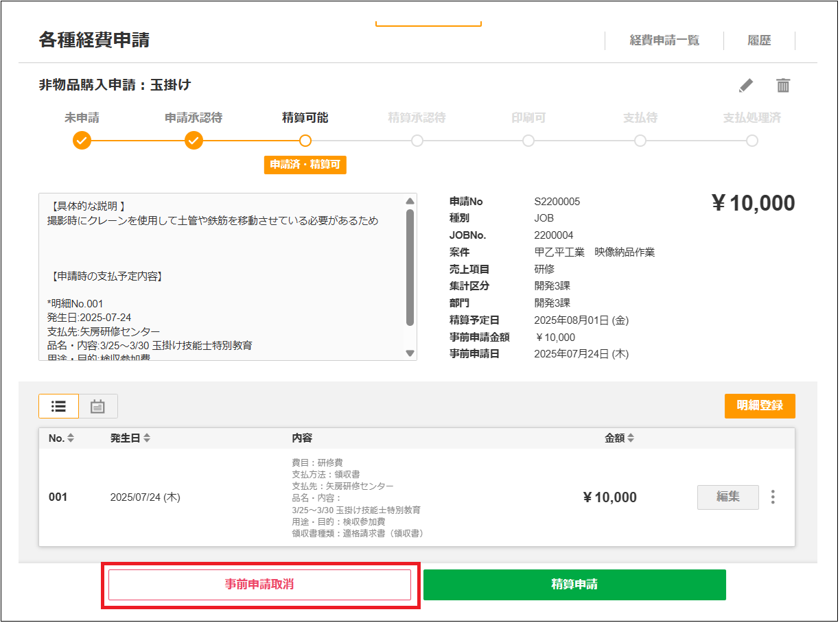This screenshot has height=625, width=840.
Task: Click the 未申請 completed step checkmark
Action: [x=82, y=141]
